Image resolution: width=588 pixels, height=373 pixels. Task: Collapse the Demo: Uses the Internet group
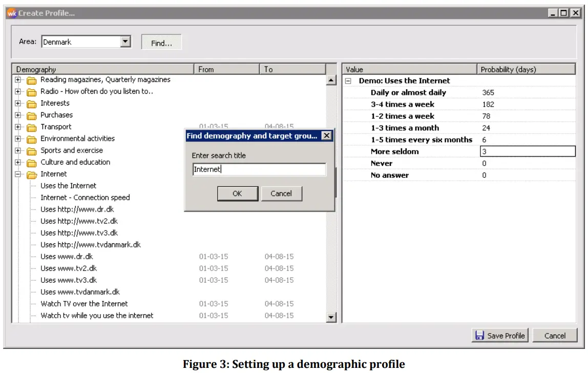(x=348, y=80)
